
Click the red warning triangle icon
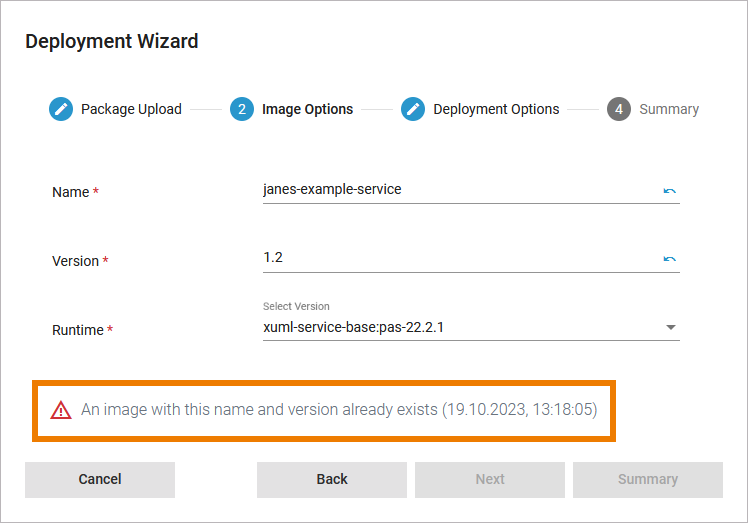click(x=61, y=409)
